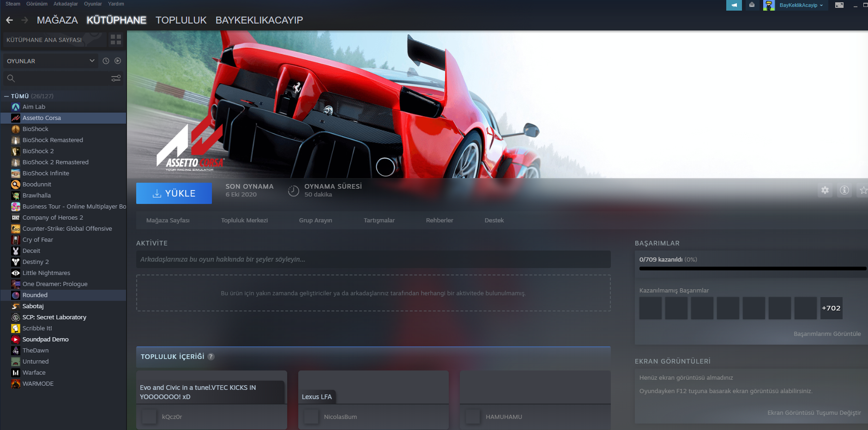Screen dimensions: 868x430
Task: Open the Tartışmalar link
Action: tap(379, 221)
